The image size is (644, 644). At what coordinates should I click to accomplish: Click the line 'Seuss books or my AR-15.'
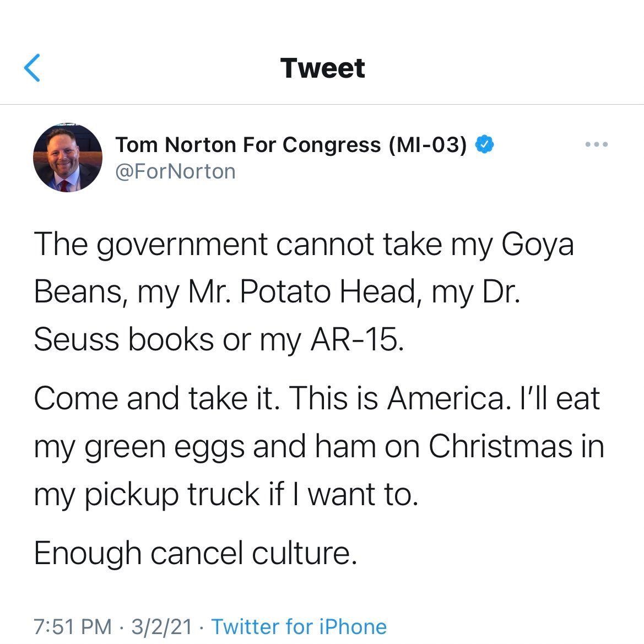click(x=219, y=340)
